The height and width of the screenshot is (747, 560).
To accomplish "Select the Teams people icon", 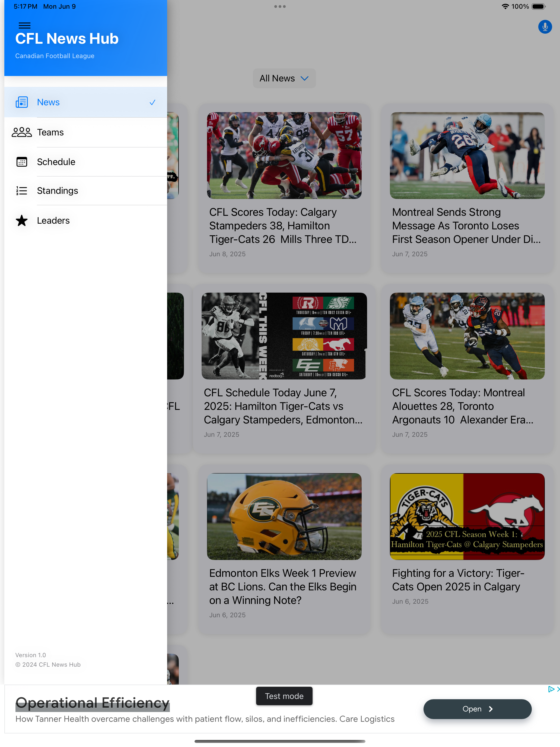I will [22, 132].
